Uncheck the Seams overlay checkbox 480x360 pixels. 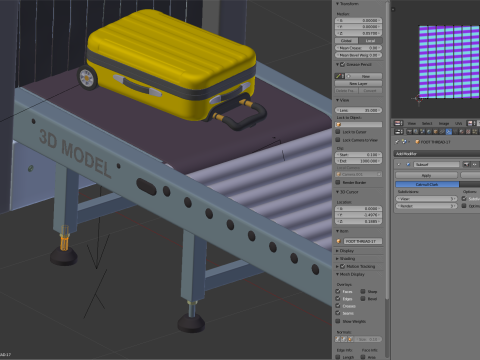[x=338, y=313]
